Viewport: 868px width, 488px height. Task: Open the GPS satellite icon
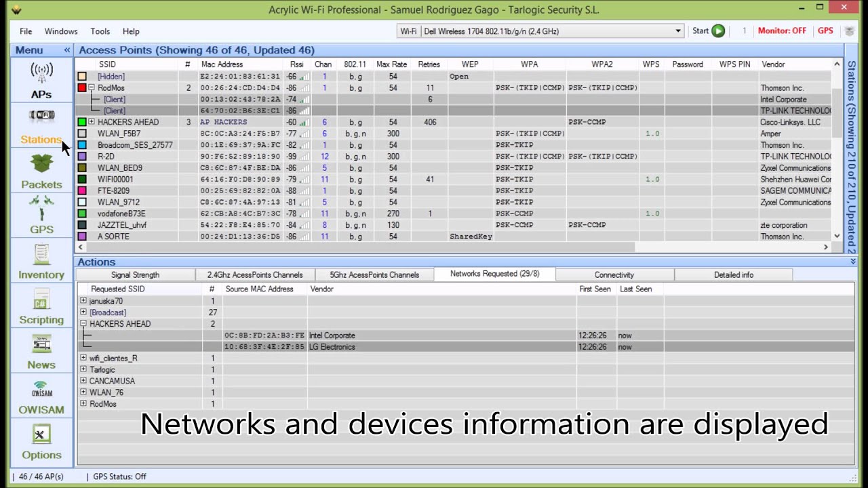tap(41, 208)
